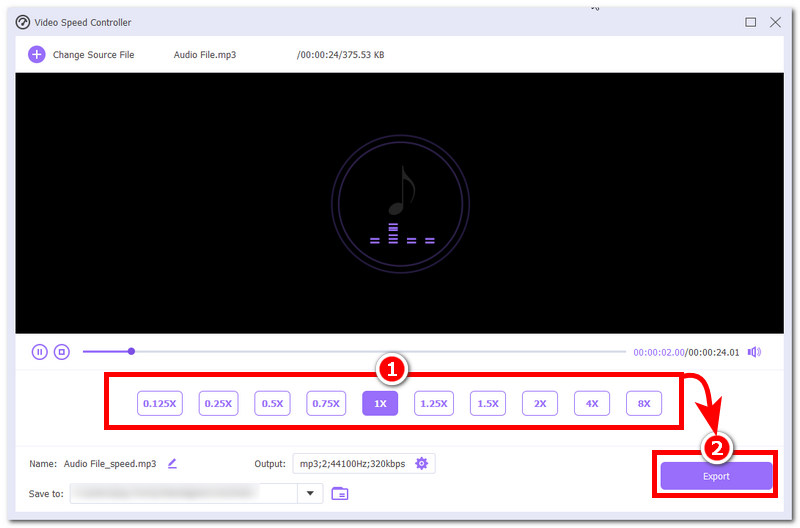The image size is (800, 528).
Task: Click the 00:00:24/375.53 KB file info text
Action: point(340,55)
